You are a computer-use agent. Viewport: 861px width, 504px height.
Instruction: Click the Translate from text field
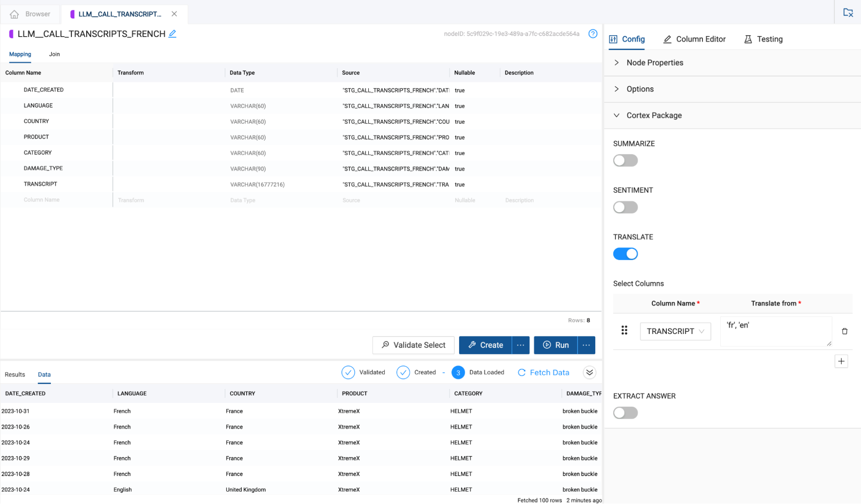pyautogui.click(x=775, y=331)
